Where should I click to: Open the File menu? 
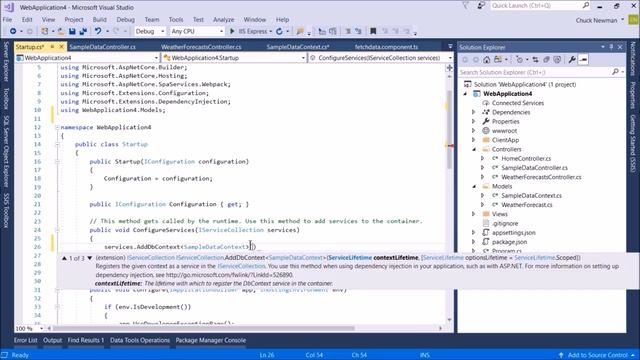[7, 19]
